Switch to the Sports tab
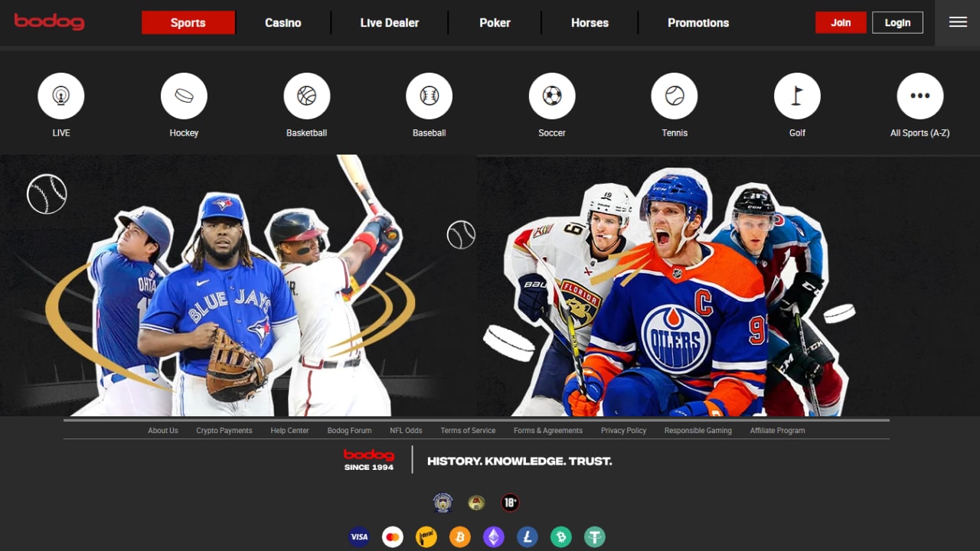Image resolution: width=980 pixels, height=551 pixels. point(188,23)
